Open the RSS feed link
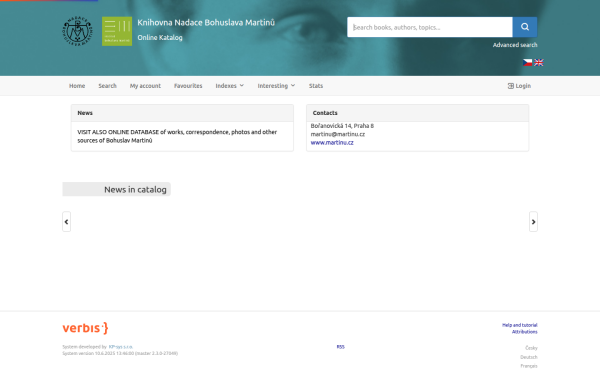This screenshot has width=600, height=375. (x=341, y=347)
